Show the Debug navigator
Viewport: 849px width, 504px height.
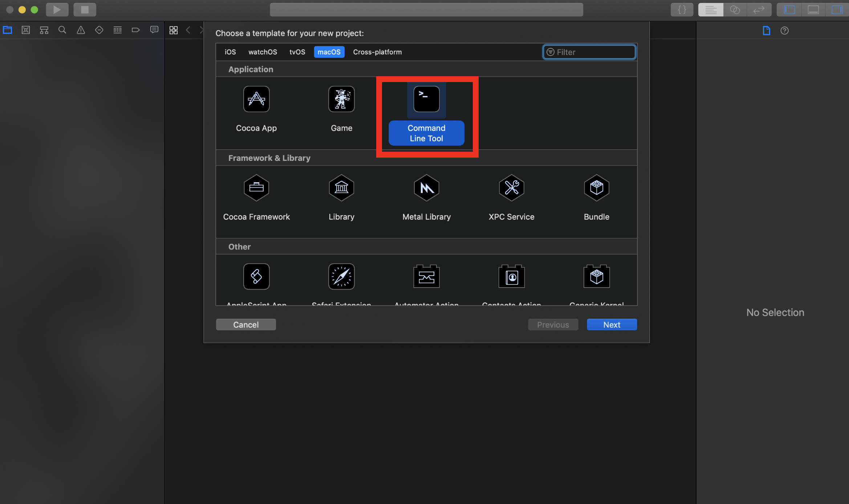point(118,30)
